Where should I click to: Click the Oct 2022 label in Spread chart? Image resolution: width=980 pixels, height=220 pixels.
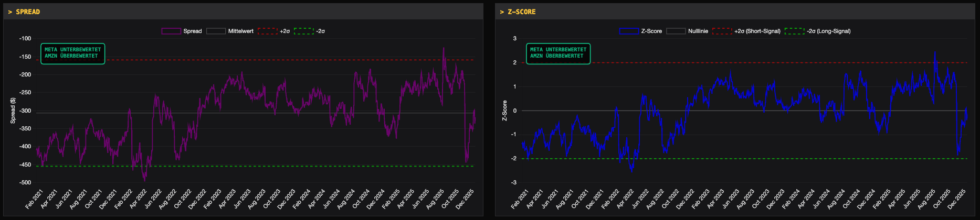(182, 200)
